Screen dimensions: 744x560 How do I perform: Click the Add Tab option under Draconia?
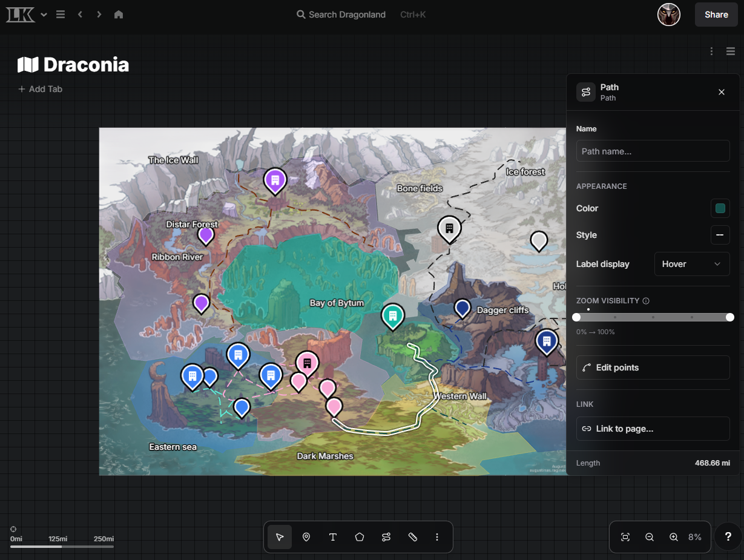40,89
